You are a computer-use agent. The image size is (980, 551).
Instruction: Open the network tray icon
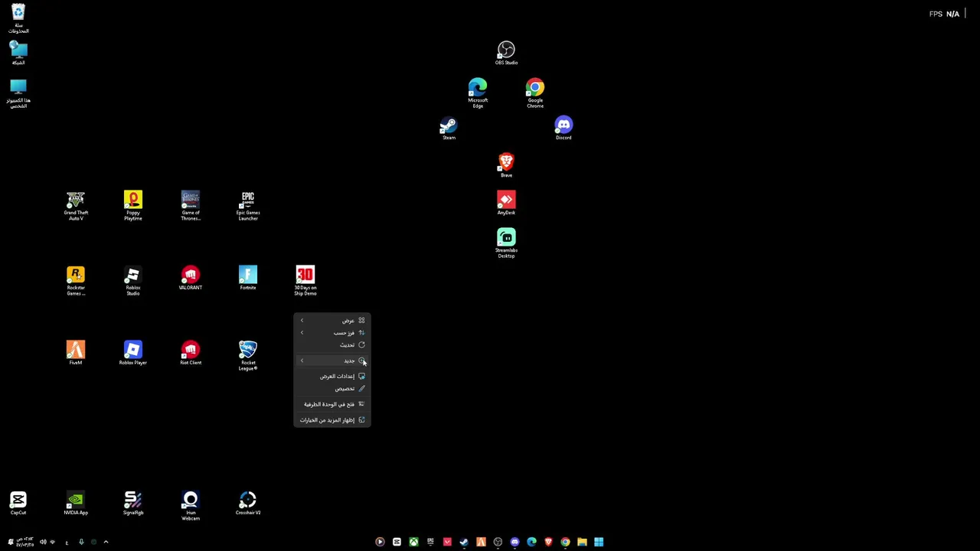point(52,542)
